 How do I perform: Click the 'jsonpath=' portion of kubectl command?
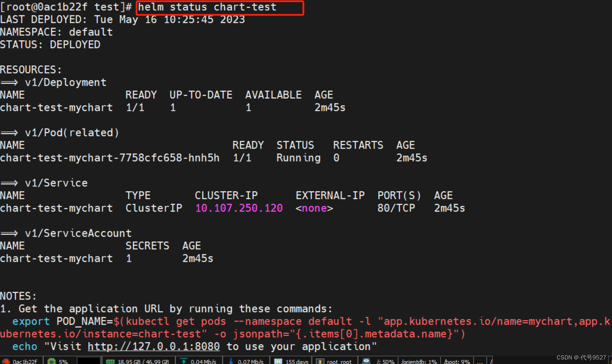261,334
